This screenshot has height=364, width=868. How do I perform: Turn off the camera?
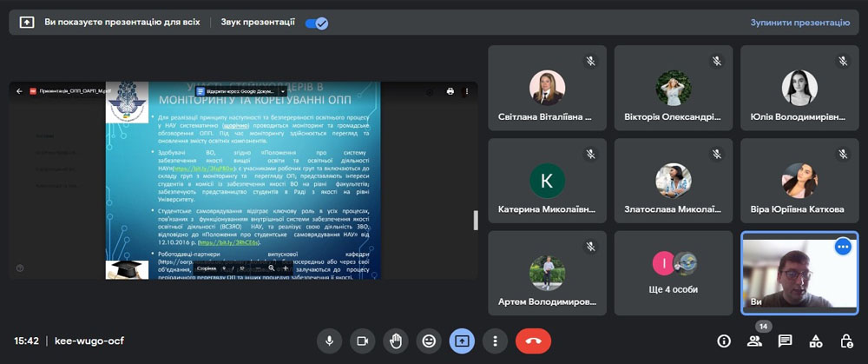point(363,341)
